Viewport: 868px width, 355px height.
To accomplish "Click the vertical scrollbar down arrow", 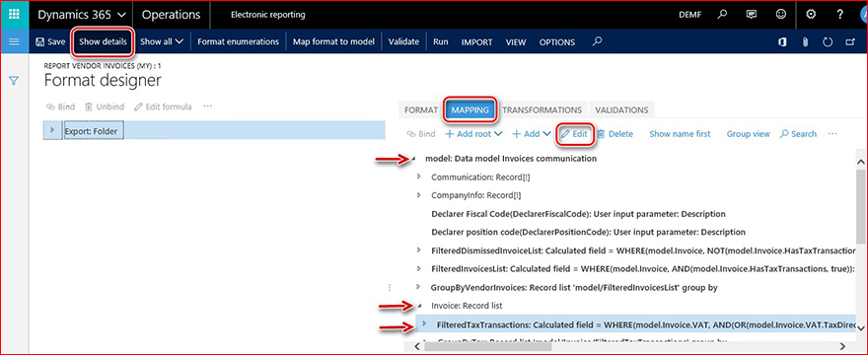I will pos(861,327).
